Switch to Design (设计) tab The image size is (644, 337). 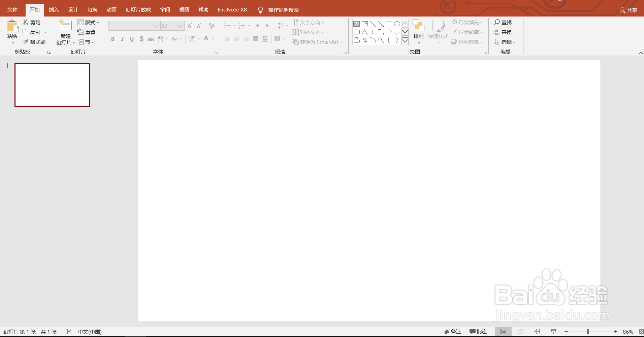coord(73,10)
